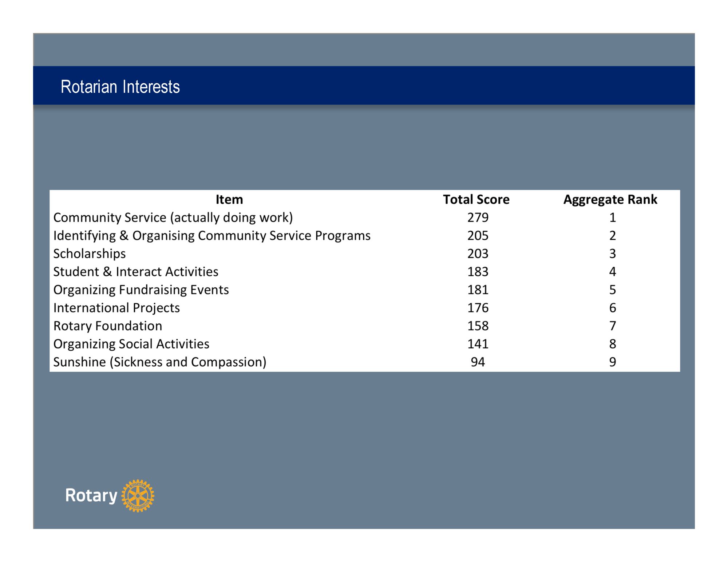Click Organizing Social Activities text
This screenshot has width=728, height=562.
tap(131, 344)
